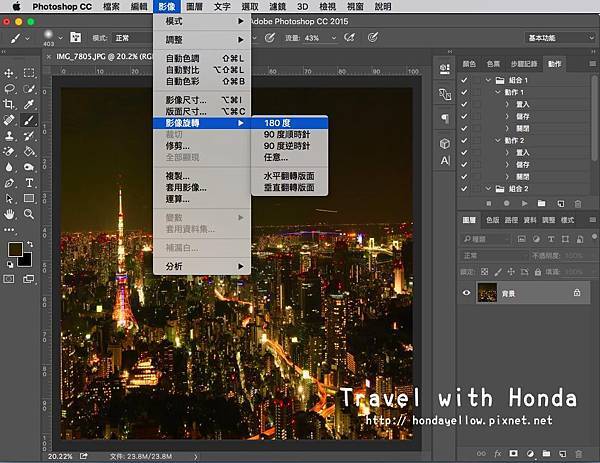Select the Zoom tool
This screenshot has height=463, width=600.
(29, 214)
